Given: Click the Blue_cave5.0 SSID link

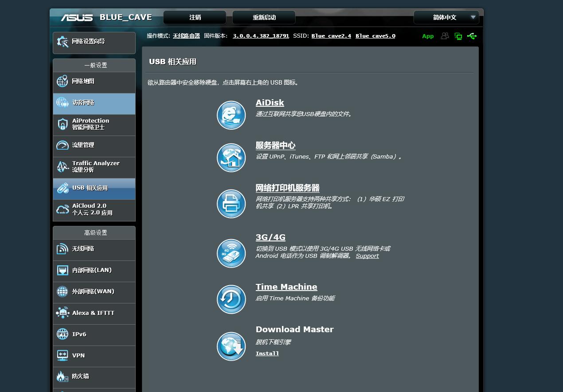Looking at the screenshot, I should click(375, 36).
